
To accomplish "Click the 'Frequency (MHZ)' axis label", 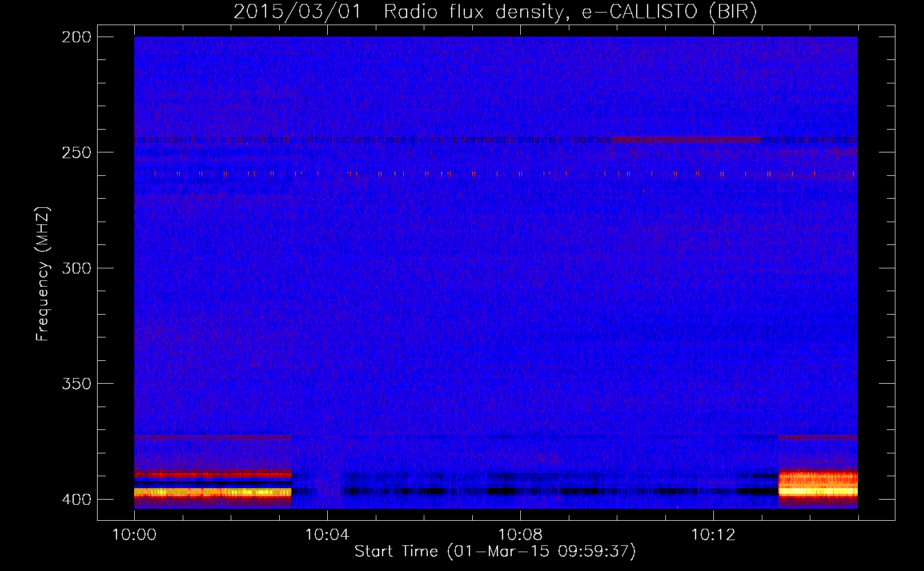I will click(x=43, y=274).
